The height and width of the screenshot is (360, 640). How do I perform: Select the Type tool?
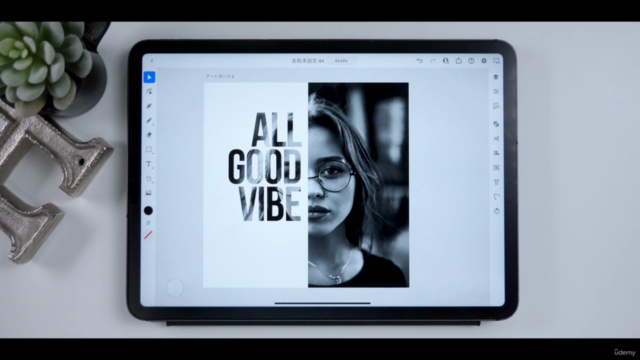click(149, 164)
